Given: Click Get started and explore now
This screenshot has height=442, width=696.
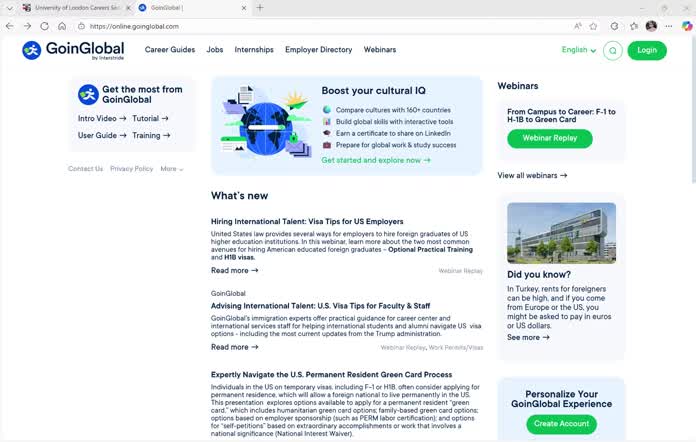Looking at the screenshot, I should point(376,160).
